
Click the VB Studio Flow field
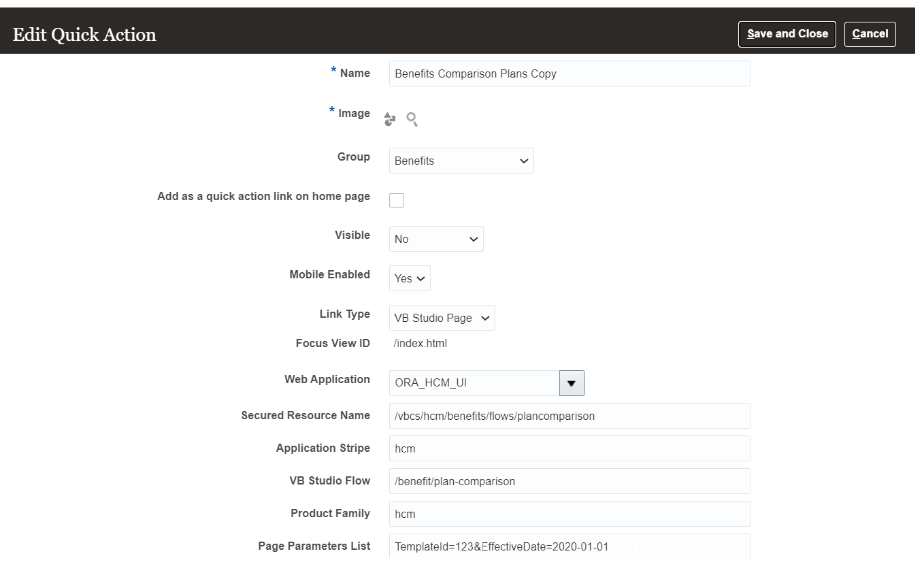570,482
